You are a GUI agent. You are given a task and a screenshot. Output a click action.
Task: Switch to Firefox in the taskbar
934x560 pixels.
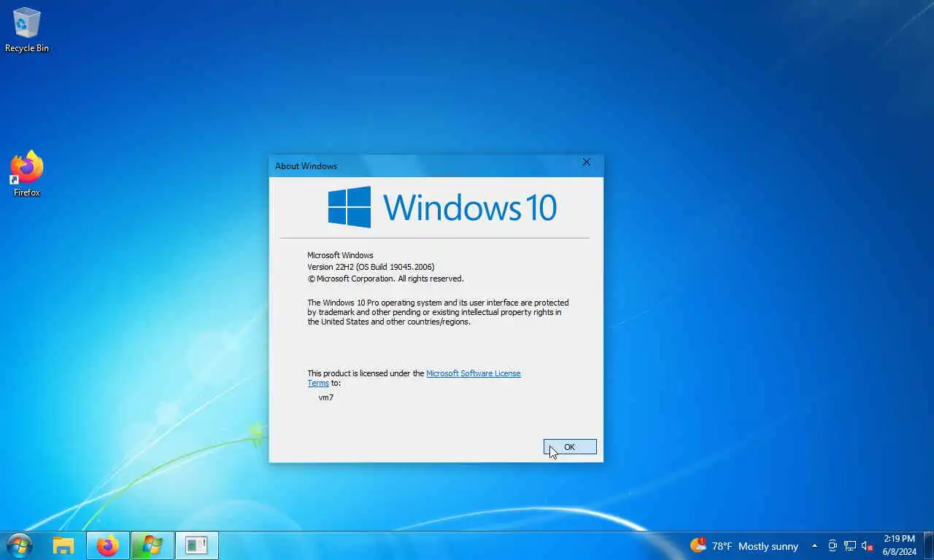[108, 545]
